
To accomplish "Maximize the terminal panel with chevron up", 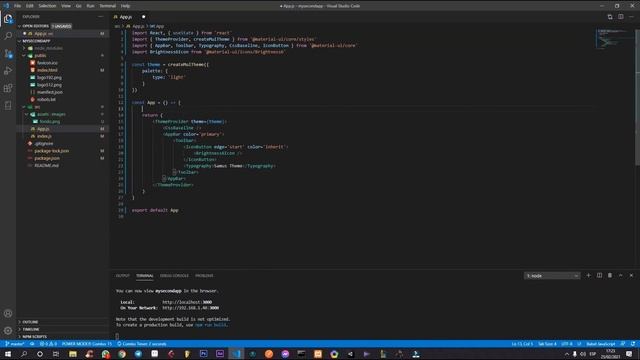I will click(620, 276).
